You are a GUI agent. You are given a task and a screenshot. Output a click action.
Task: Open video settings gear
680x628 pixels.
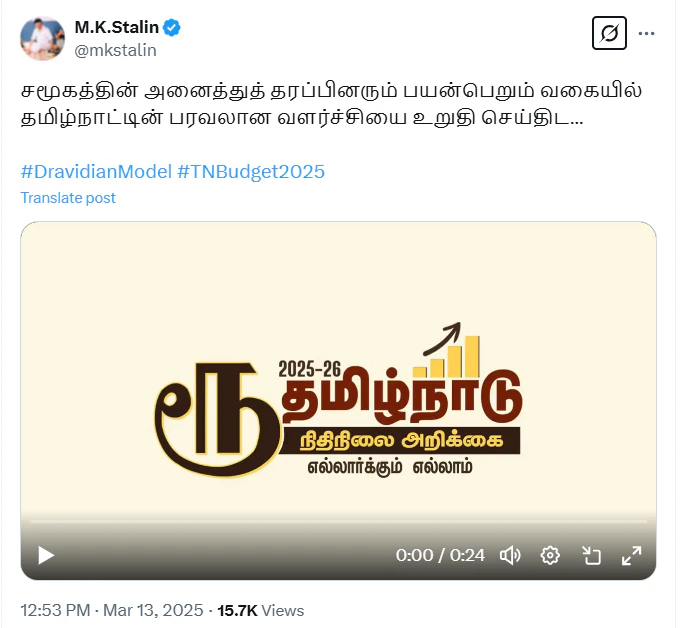(550, 555)
